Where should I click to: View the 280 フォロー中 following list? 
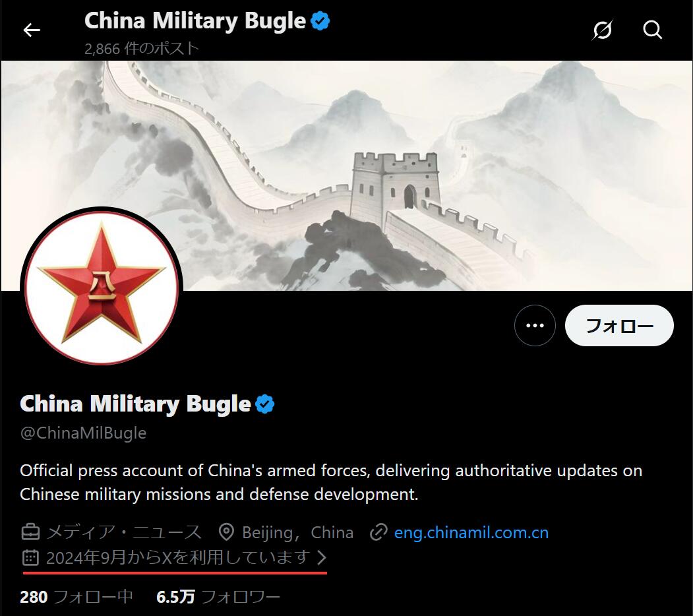(x=76, y=597)
